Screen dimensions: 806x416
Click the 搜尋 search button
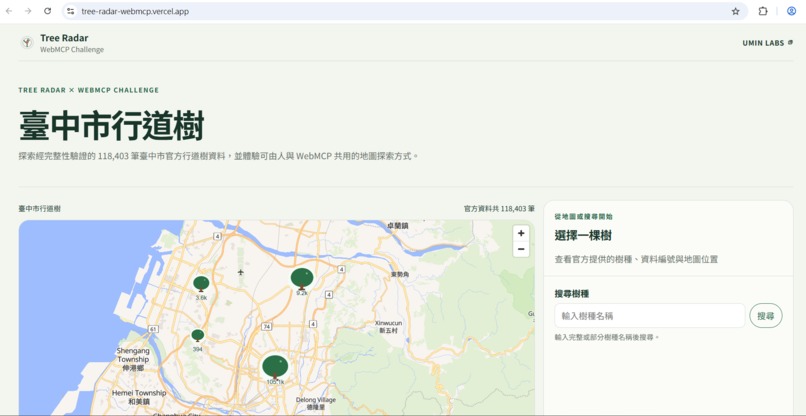(766, 315)
